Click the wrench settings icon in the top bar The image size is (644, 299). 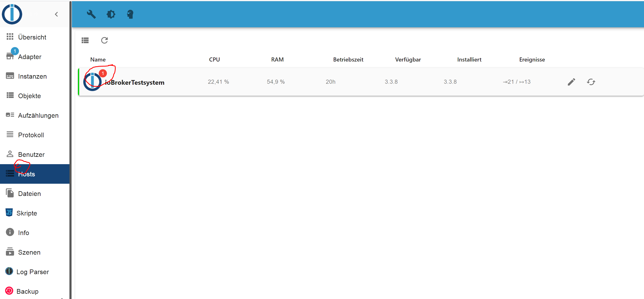point(91,14)
